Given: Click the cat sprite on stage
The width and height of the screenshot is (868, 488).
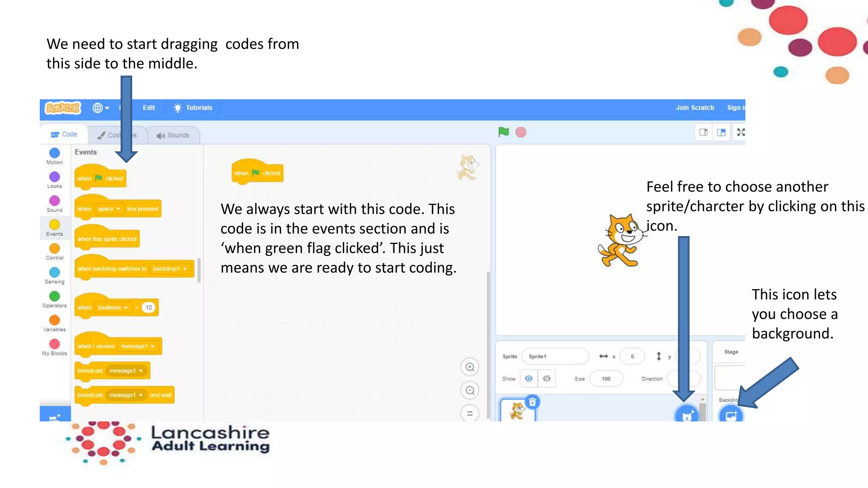Looking at the screenshot, I should click(x=622, y=240).
